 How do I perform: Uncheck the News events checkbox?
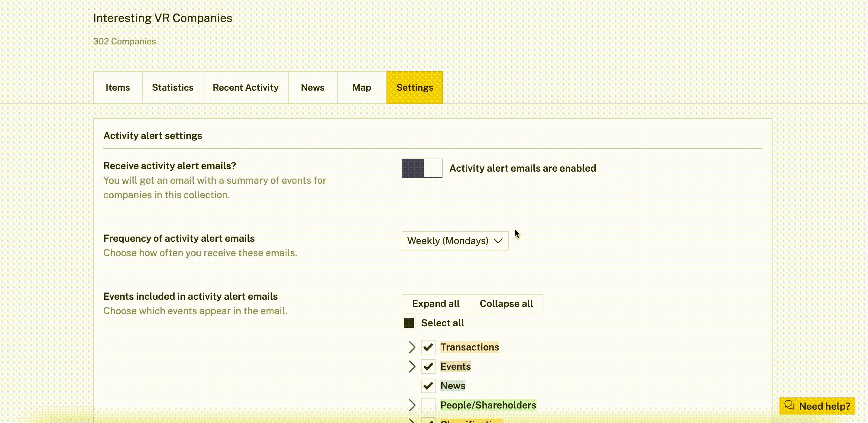tap(428, 386)
